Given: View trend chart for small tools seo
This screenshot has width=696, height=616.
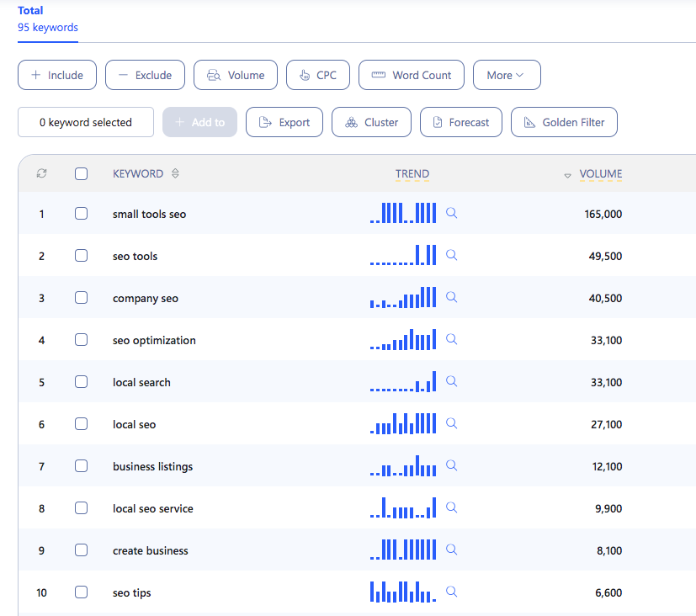Looking at the screenshot, I should pyautogui.click(x=403, y=213).
